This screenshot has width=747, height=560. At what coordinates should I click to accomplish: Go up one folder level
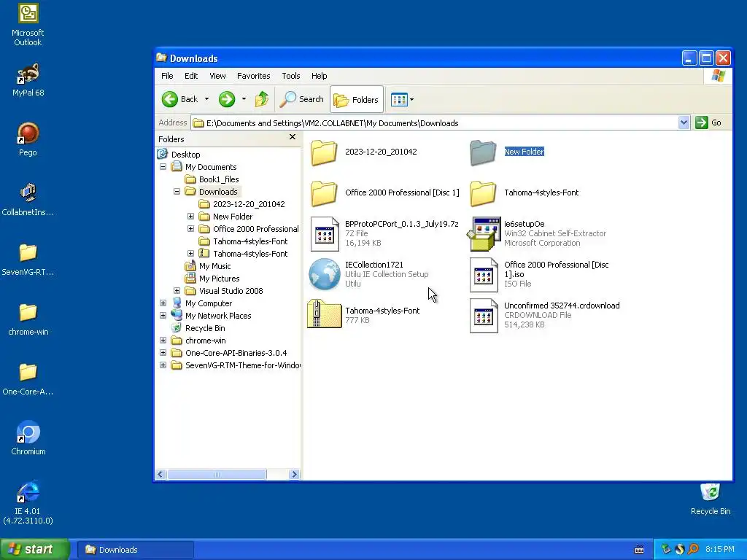pos(262,99)
